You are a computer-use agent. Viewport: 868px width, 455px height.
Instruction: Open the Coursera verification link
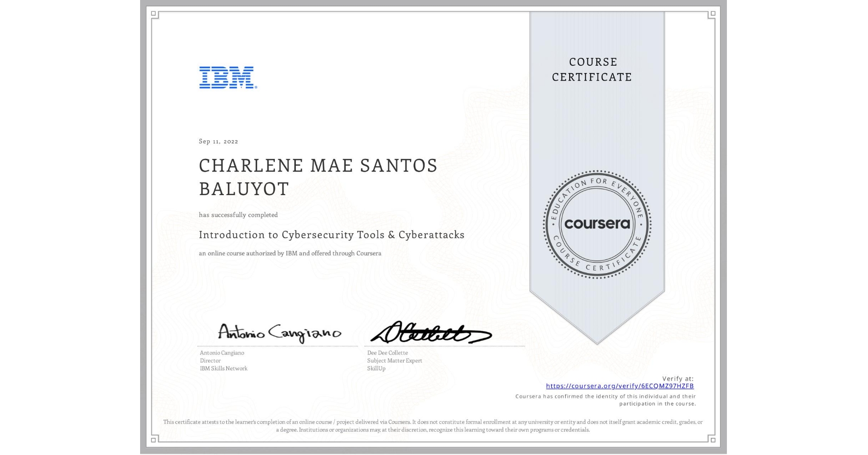point(620,386)
